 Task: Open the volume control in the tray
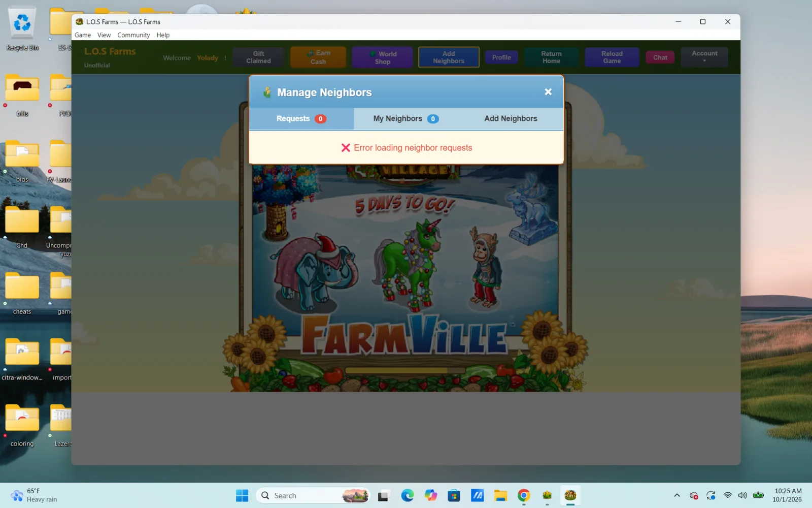tap(742, 495)
